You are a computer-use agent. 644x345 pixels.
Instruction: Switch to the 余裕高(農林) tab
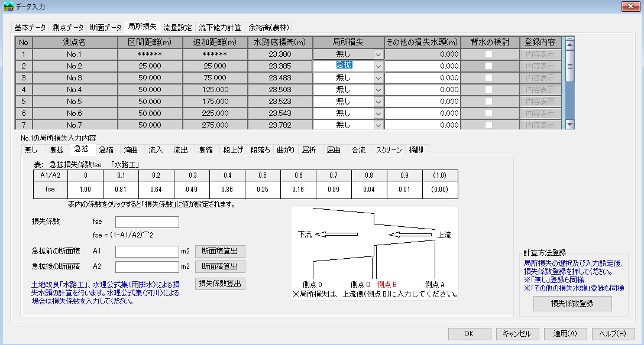(269, 28)
